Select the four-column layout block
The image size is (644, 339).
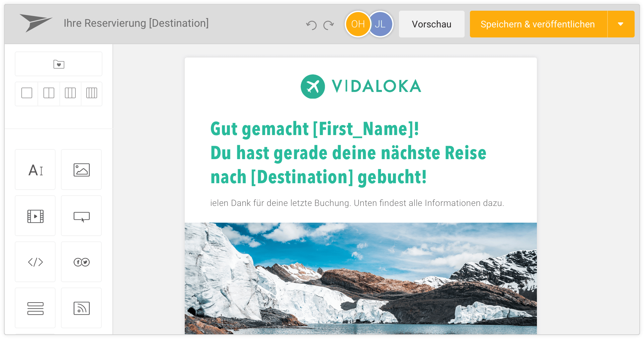point(91,93)
